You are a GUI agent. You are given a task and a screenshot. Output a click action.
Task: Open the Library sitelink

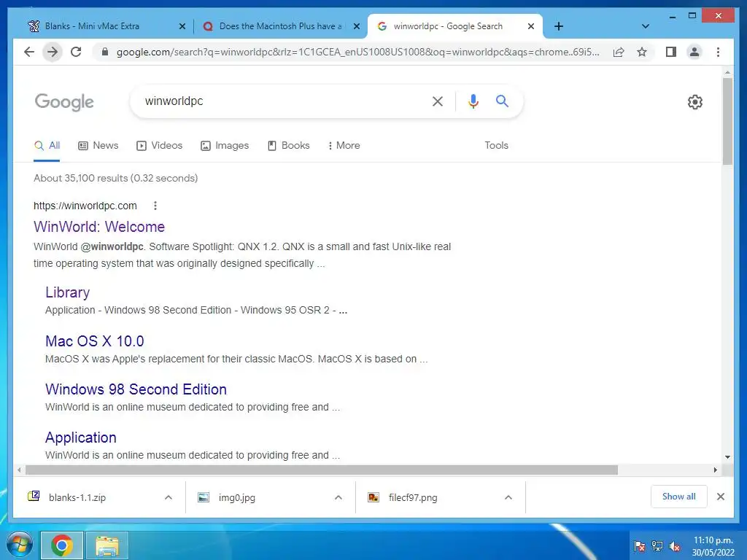(67, 292)
